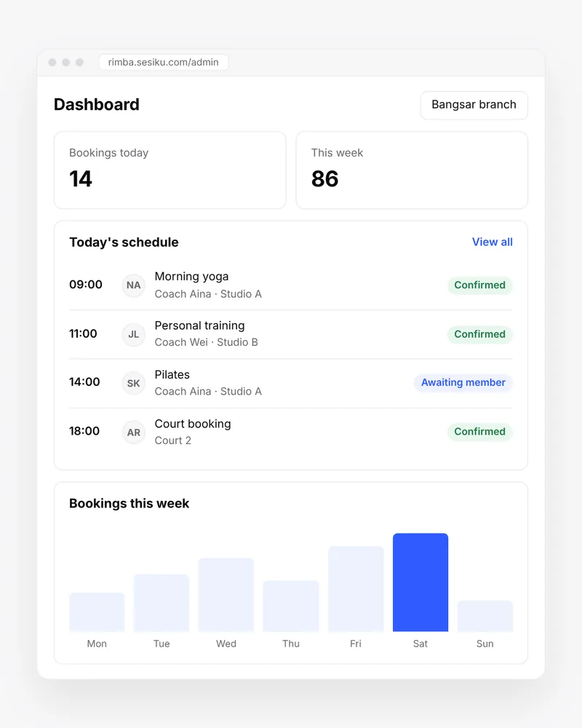Click the rimba.sesiku.com/admin address bar
The width and height of the screenshot is (582, 728).
pos(164,62)
